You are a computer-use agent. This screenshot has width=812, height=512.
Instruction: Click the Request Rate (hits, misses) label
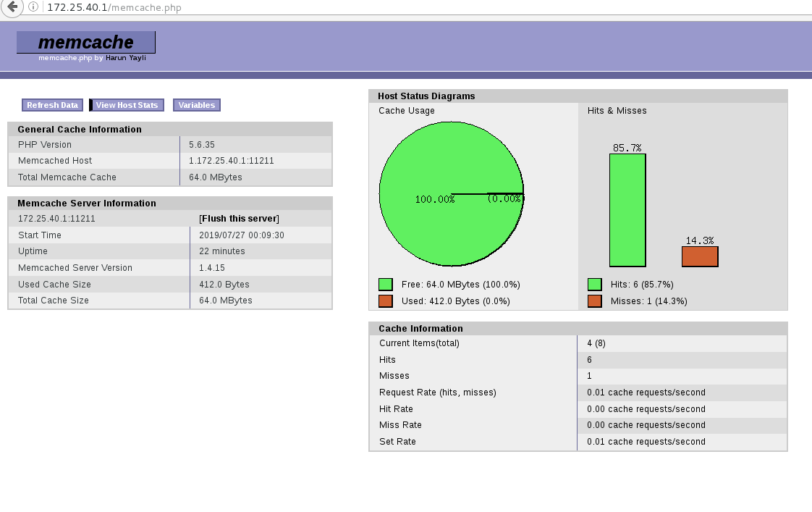pos(438,393)
